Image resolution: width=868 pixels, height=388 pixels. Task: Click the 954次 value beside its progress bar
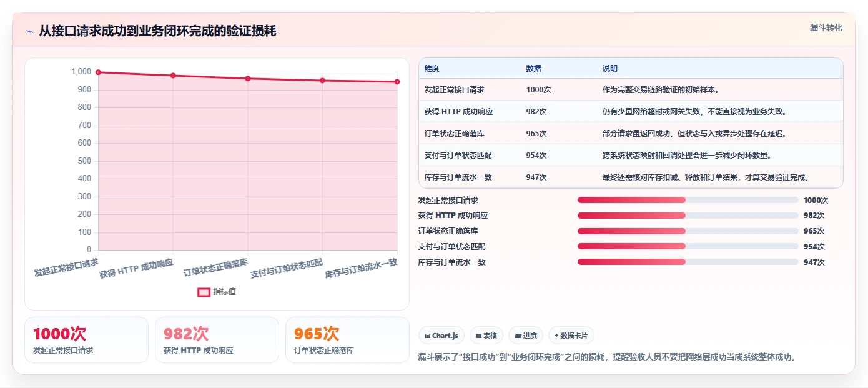[x=814, y=247]
